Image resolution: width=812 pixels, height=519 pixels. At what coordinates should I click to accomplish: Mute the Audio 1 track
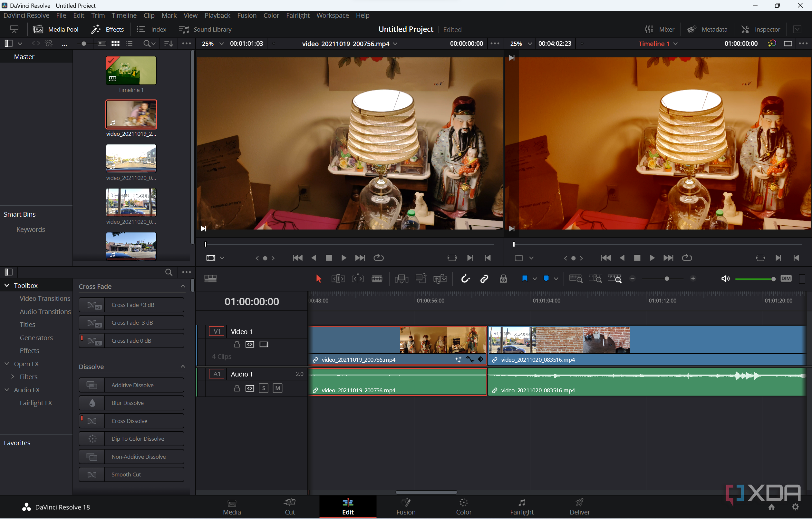pyautogui.click(x=277, y=388)
